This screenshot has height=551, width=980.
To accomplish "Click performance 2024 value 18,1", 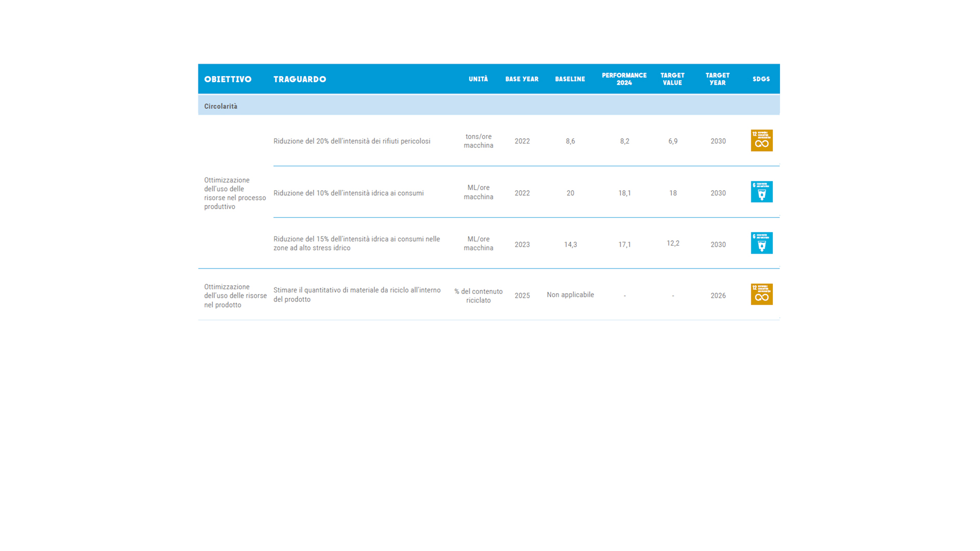I will pos(624,193).
